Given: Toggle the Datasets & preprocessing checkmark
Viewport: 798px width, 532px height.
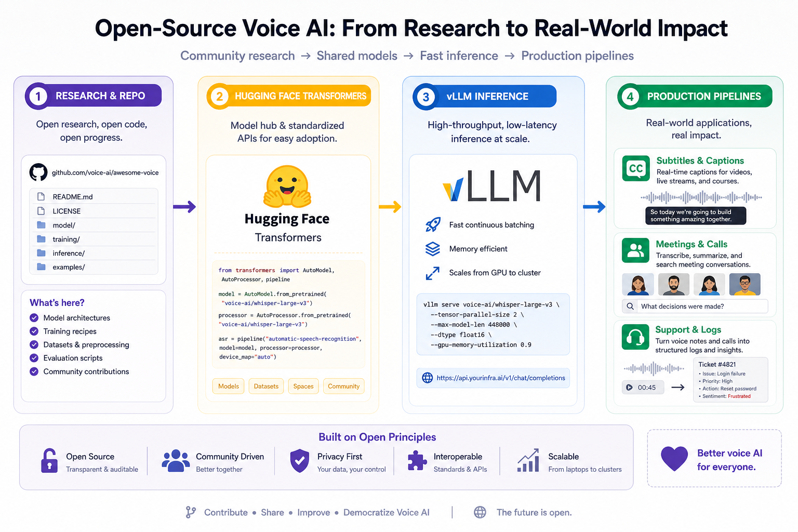Looking at the screenshot, I should tap(34, 344).
